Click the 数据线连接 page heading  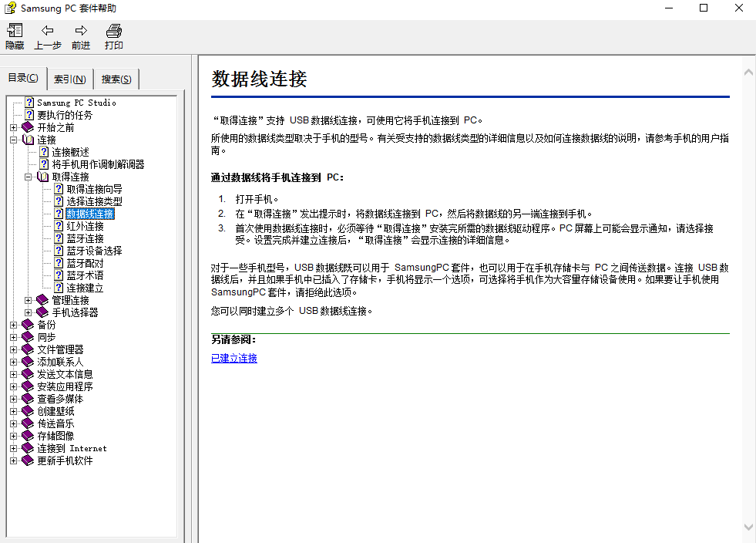pyautogui.click(x=260, y=79)
